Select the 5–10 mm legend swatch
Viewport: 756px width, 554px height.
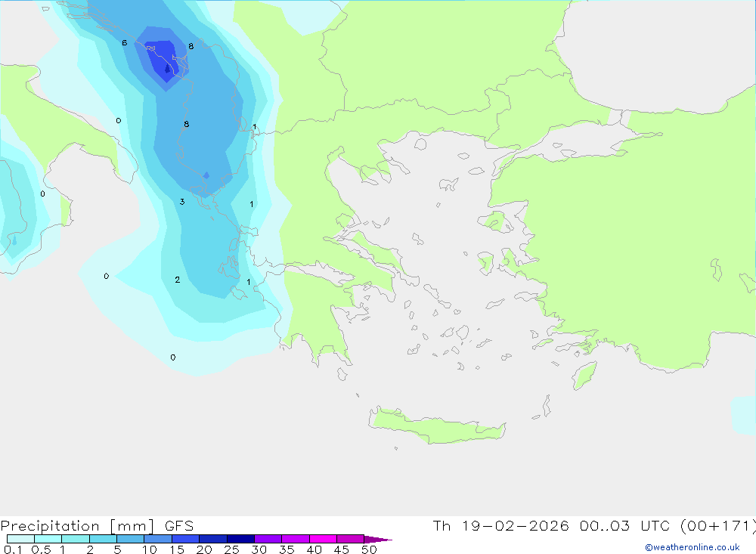pyautogui.click(x=131, y=539)
